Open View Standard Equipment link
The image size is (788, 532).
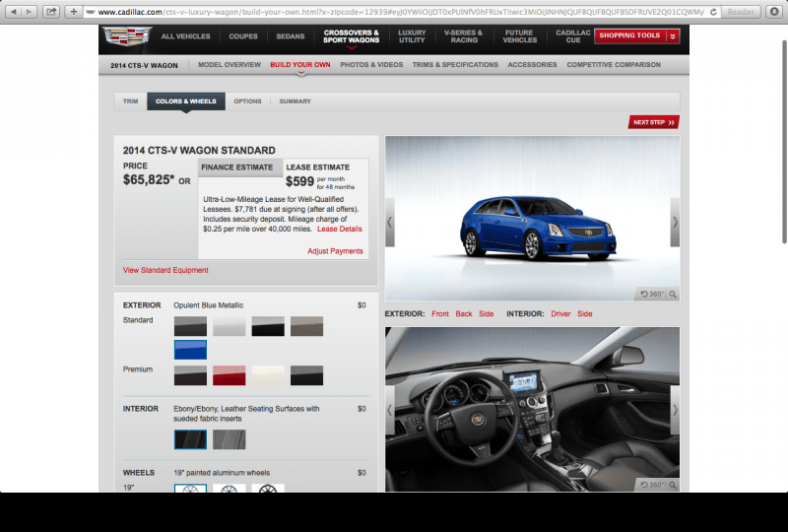click(165, 270)
